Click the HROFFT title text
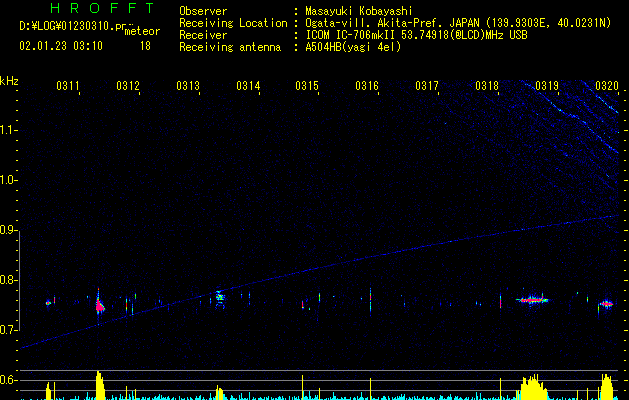Image resolution: width=629 pixels, height=400 pixels. [102, 8]
